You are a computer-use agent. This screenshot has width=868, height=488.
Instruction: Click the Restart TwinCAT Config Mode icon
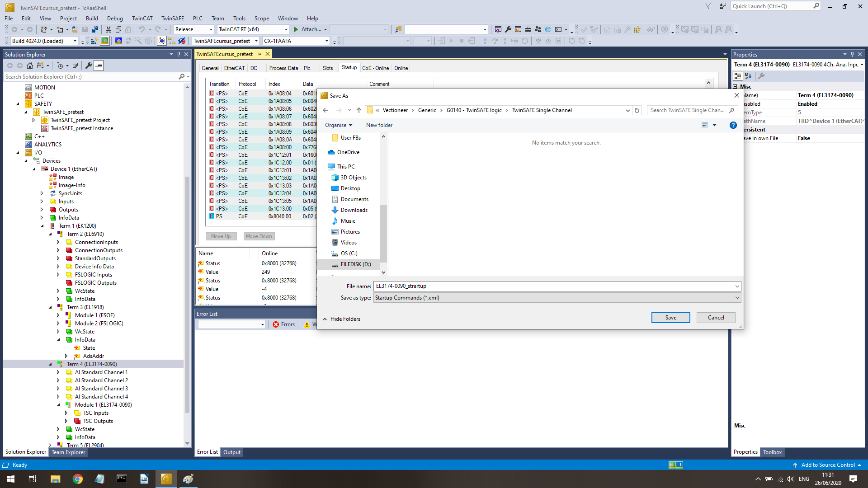tap(118, 41)
